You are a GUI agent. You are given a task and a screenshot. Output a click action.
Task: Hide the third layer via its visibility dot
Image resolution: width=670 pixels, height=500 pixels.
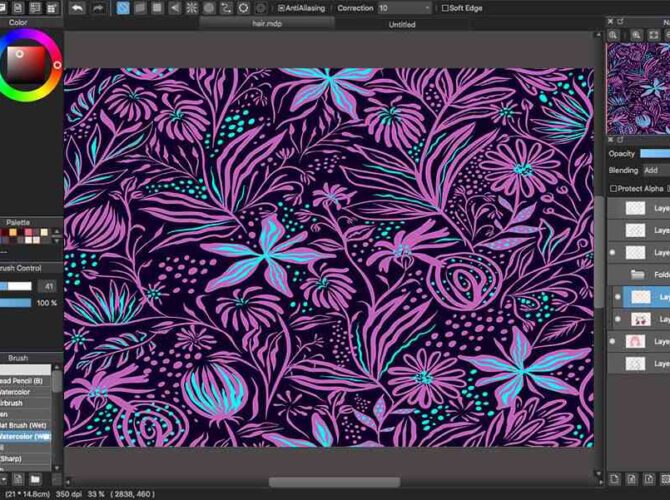point(612,253)
